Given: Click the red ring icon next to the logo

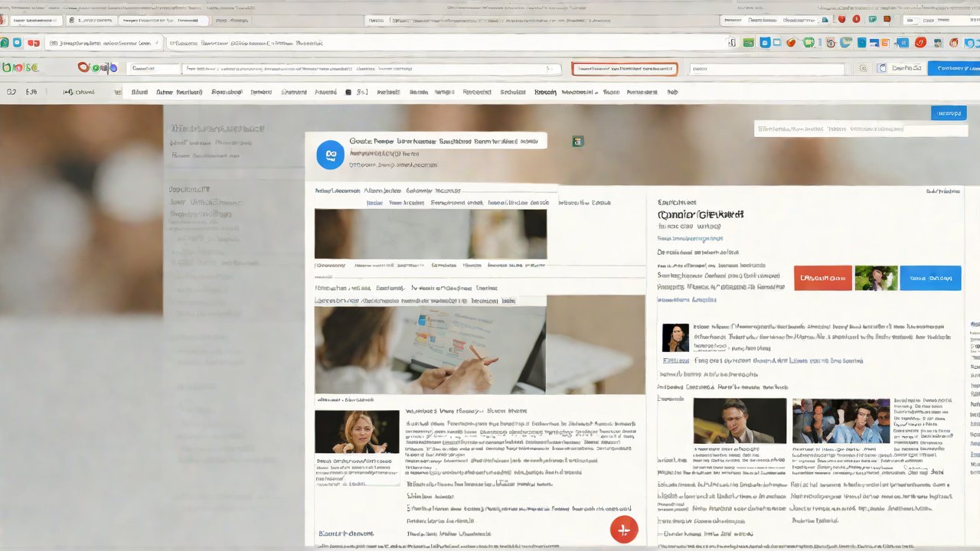Looking at the screenshot, I should click(84, 67).
